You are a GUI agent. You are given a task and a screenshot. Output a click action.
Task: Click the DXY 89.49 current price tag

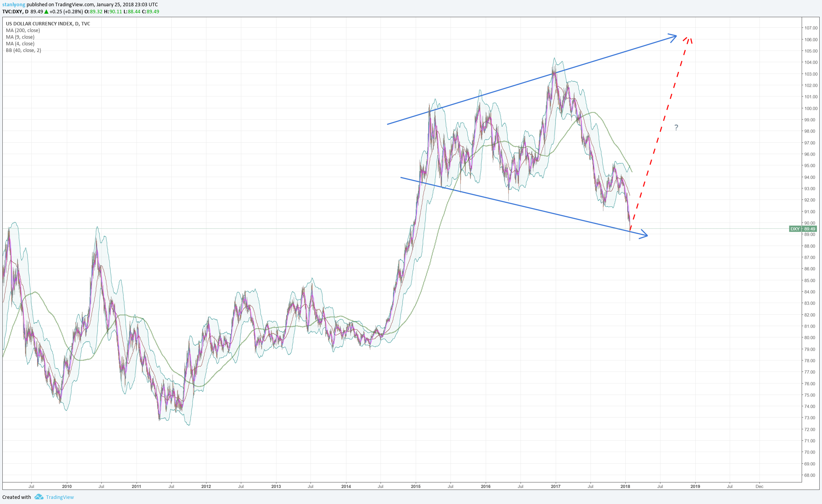pyautogui.click(x=802, y=229)
